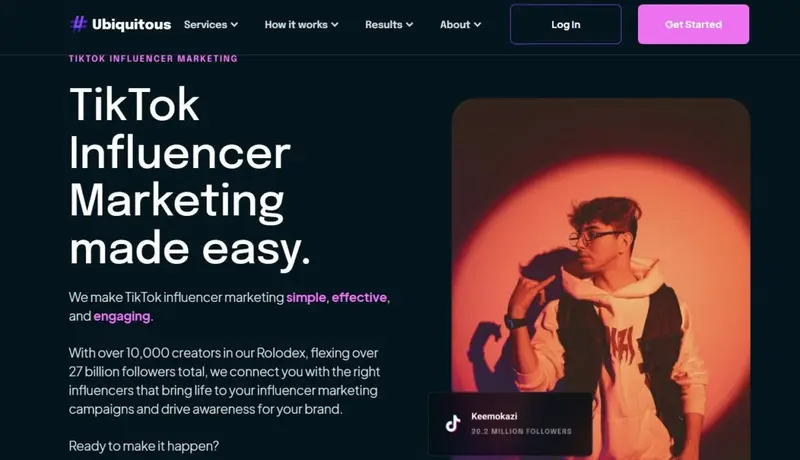Open the Results menu item
The width and height of the screenshot is (800, 460).
[x=389, y=24]
